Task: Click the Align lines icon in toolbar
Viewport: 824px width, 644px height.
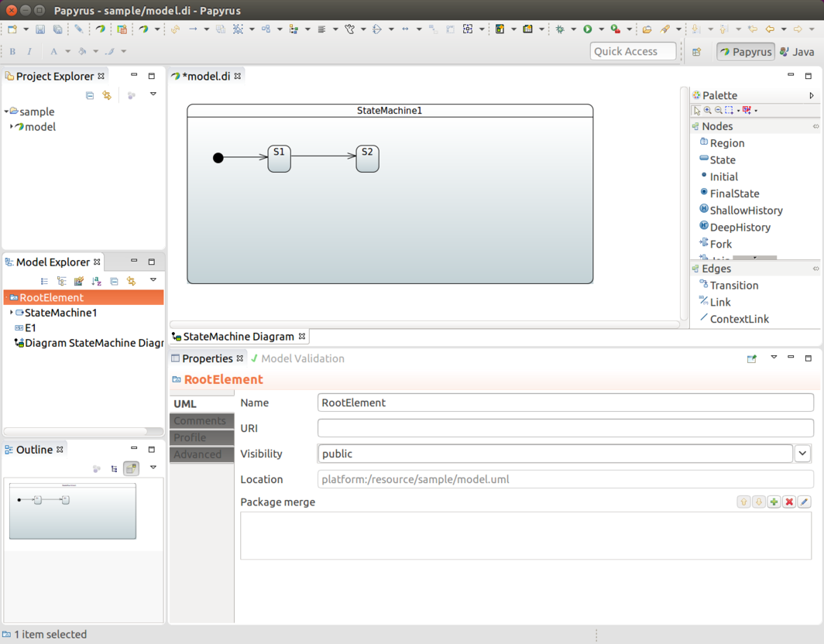Action: [x=321, y=29]
